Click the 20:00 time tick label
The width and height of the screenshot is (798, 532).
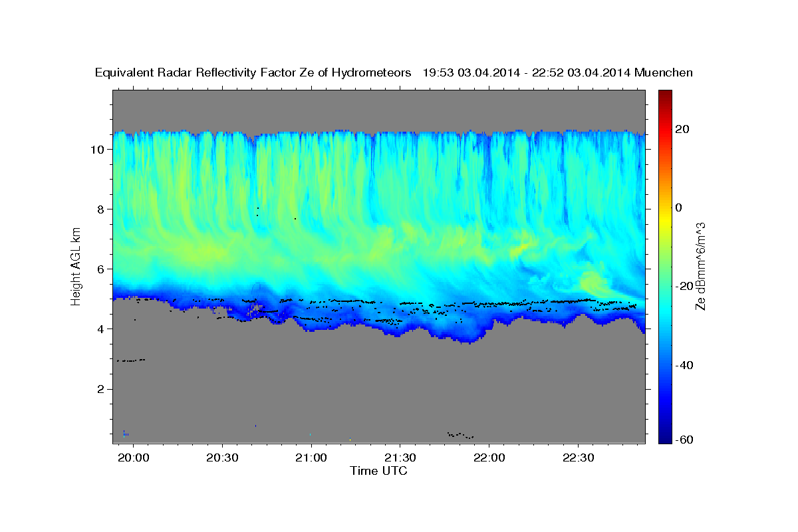pos(133,458)
